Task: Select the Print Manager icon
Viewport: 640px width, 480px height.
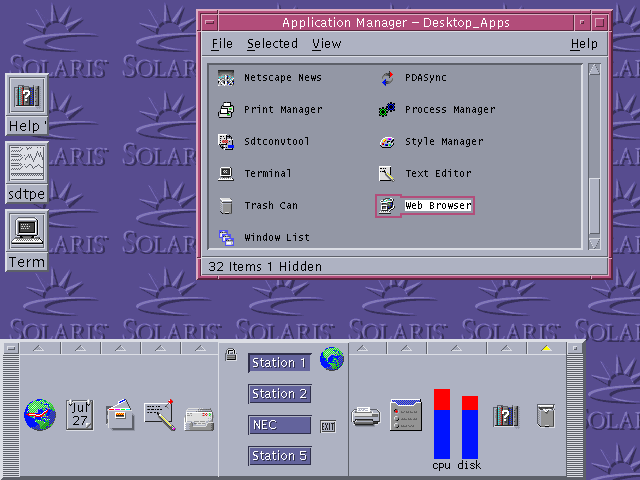Action: [x=226, y=109]
